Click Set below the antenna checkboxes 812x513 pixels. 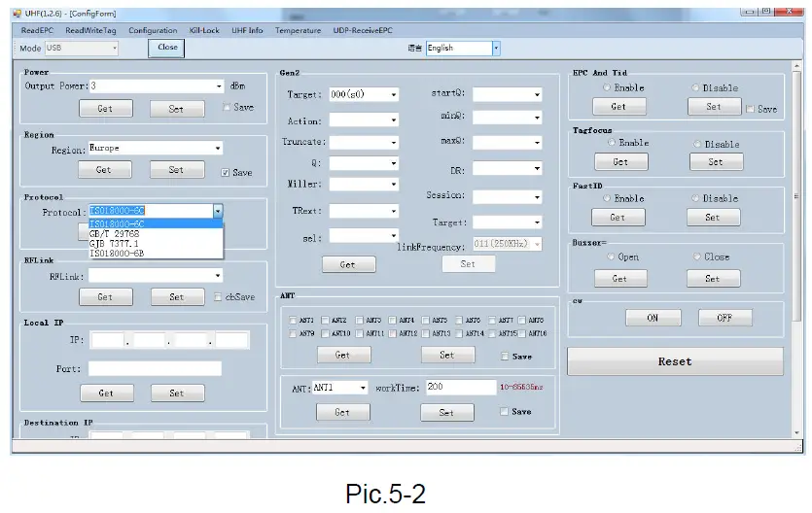coord(447,355)
